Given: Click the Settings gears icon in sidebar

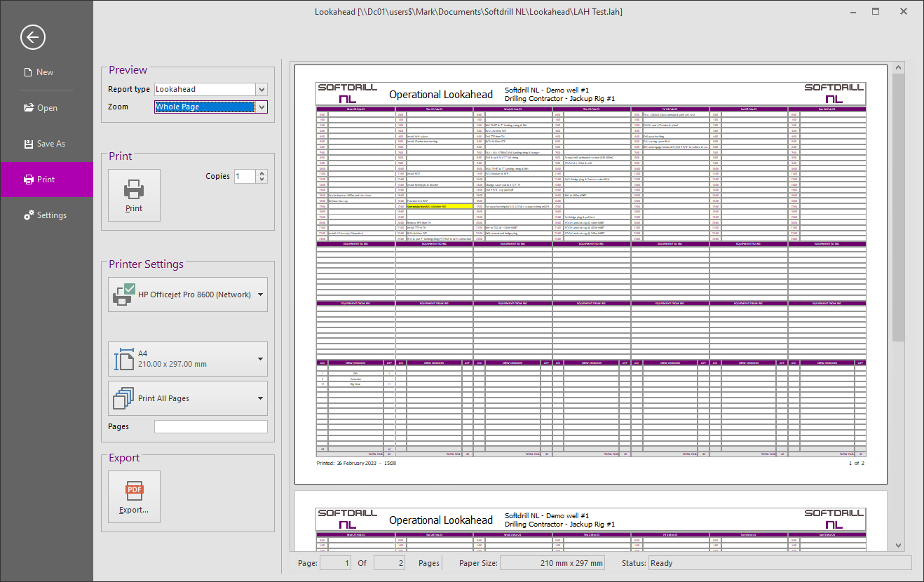Looking at the screenshot, I should tap(28, 215).
